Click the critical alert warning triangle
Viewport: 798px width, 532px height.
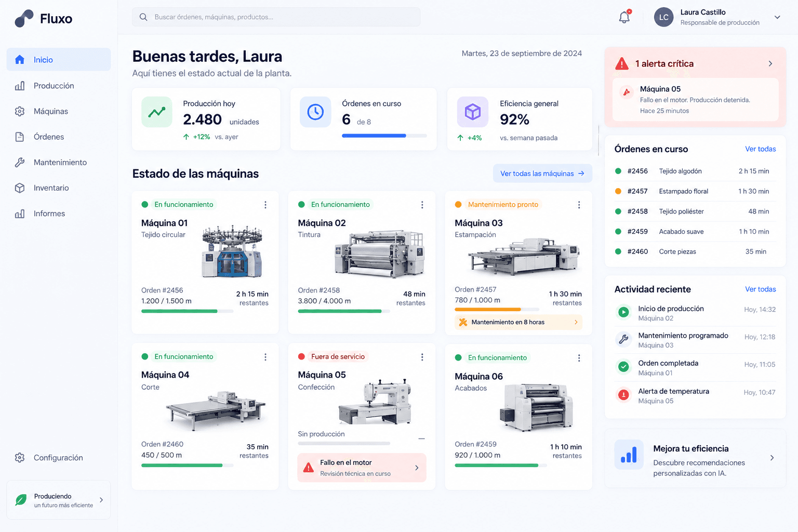[x=622, y=64]
